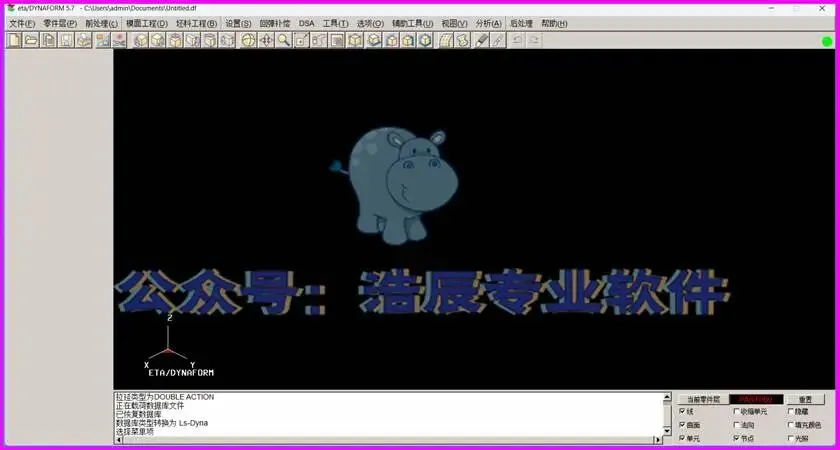Image resolution: width=840 pixels, height=450 pixels.
Task: Click the 当前零件层 button
Action: tap(702, 400)
